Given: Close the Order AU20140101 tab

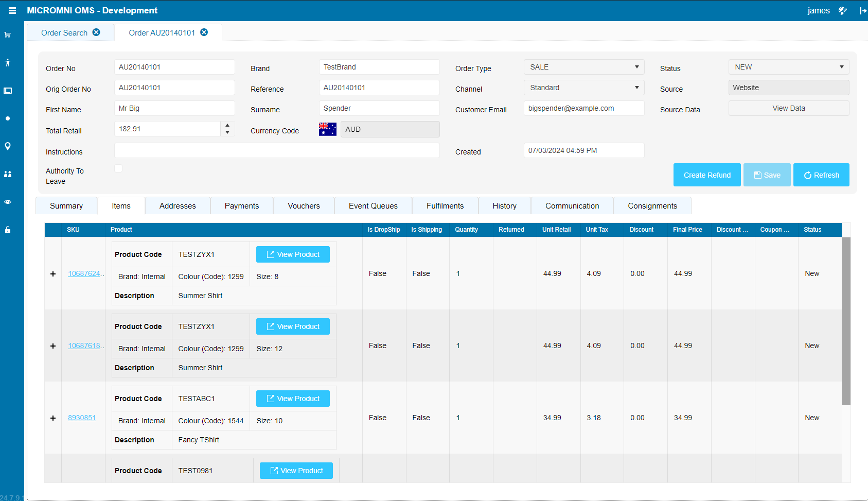Looking at the screenshot, I should pos(204,32).
